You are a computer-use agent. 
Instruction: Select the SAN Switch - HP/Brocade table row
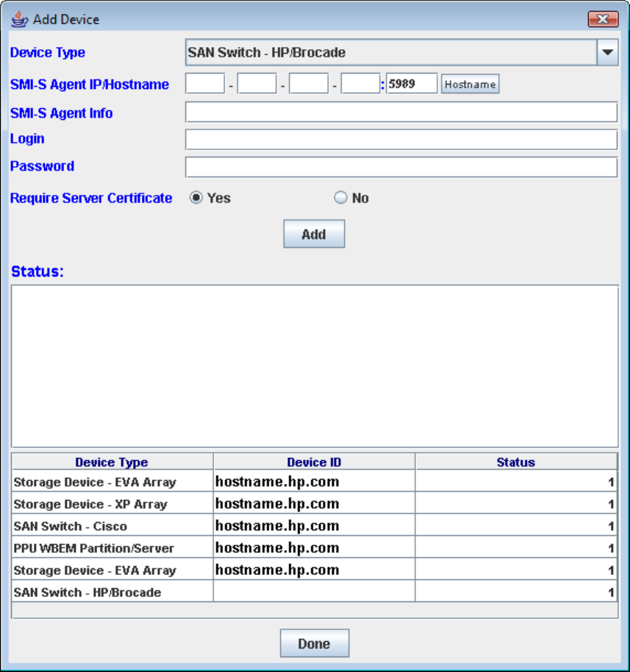coord(314,593)
